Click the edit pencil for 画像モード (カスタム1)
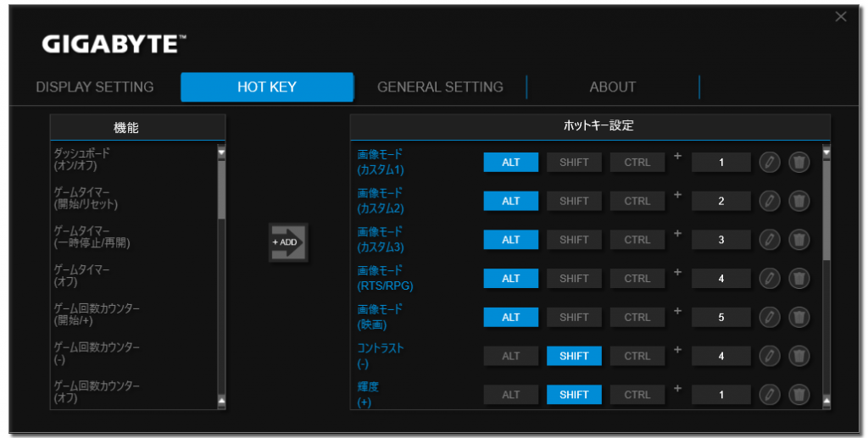 (x=770, y=162)
